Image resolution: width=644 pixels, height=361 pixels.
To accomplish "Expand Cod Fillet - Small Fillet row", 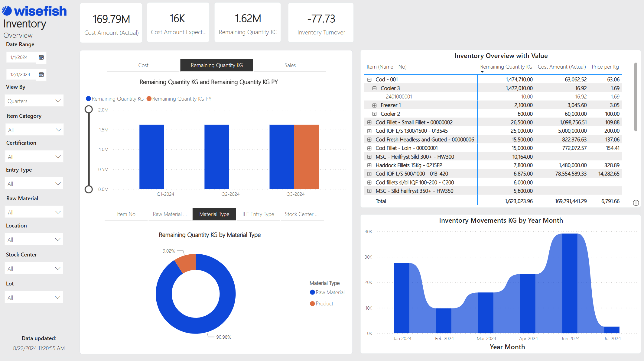I will 369,122.
